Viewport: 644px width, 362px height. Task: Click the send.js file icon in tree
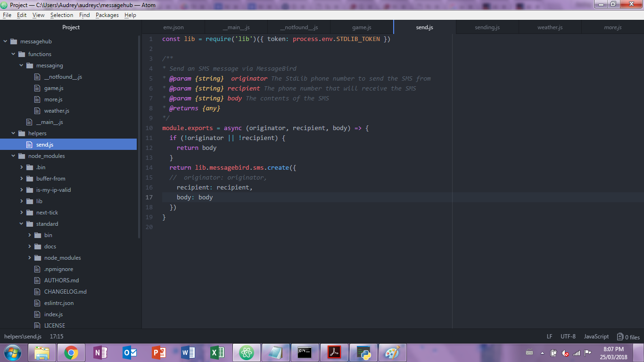tap(30, 145)
